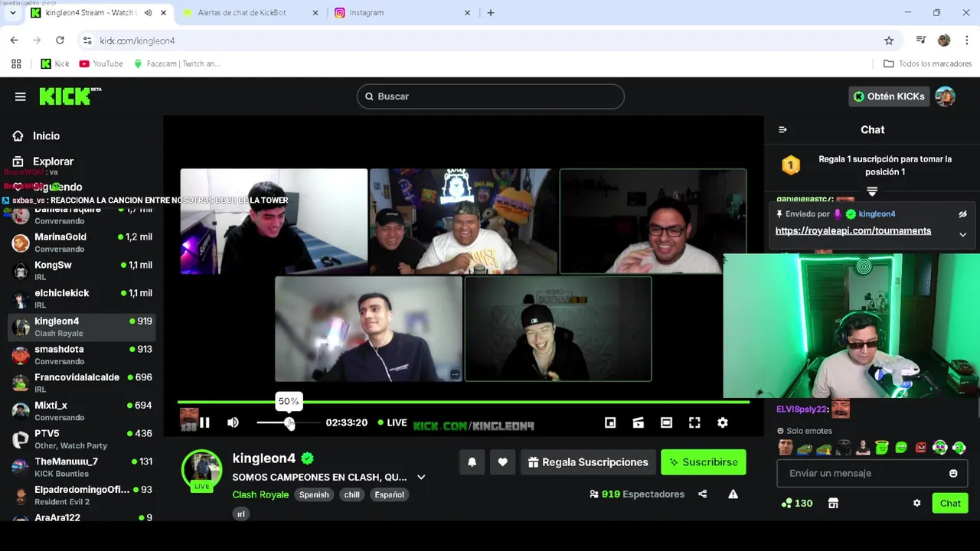This screenshot has width=980, height=551.
Task: Open chat settings gear
Action: tap(916, 503)
